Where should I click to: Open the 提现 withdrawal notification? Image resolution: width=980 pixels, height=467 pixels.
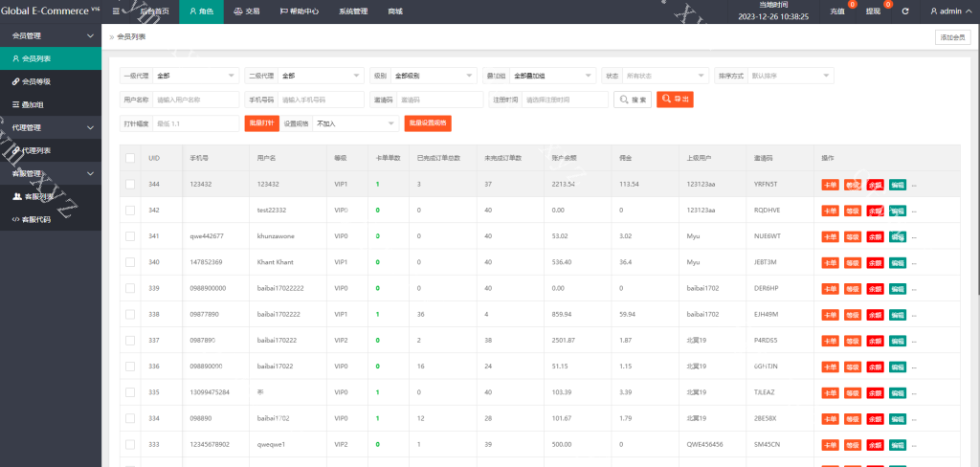click(873, 11)
